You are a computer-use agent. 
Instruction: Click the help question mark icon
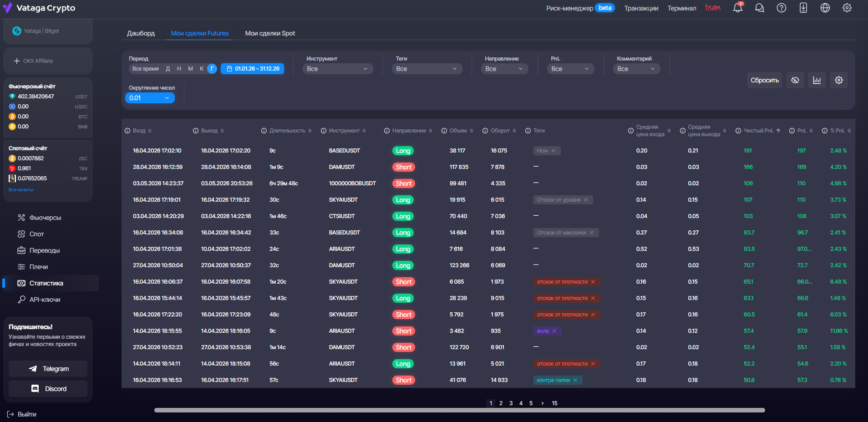coord(781,8)
